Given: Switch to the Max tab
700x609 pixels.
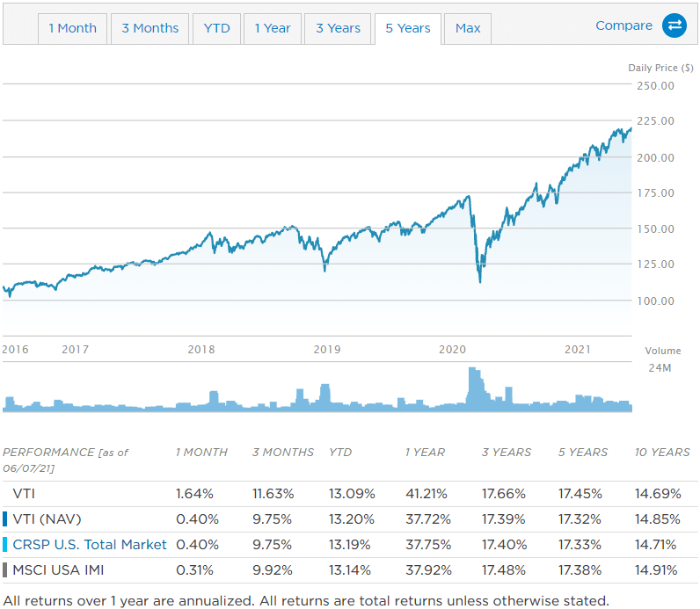Looking at the screenshot, I should point(468,28).
